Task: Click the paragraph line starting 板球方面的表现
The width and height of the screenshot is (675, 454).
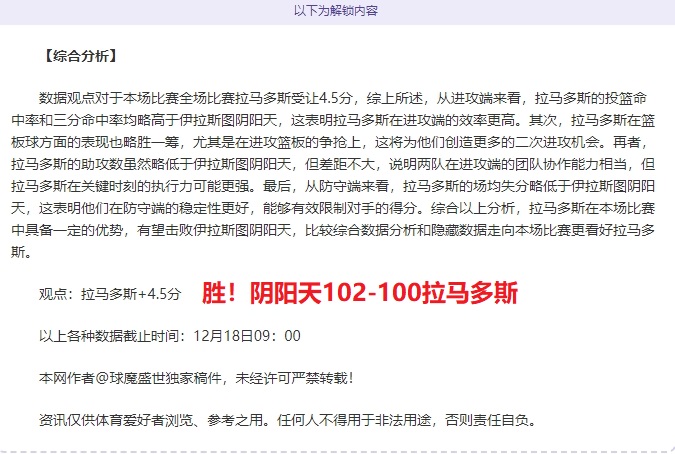Action: 330,142
